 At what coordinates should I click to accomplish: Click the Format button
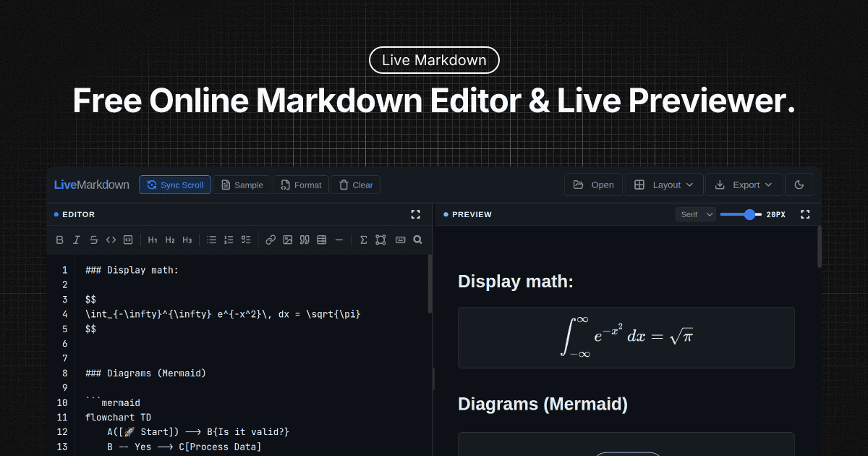click(301, 185)
